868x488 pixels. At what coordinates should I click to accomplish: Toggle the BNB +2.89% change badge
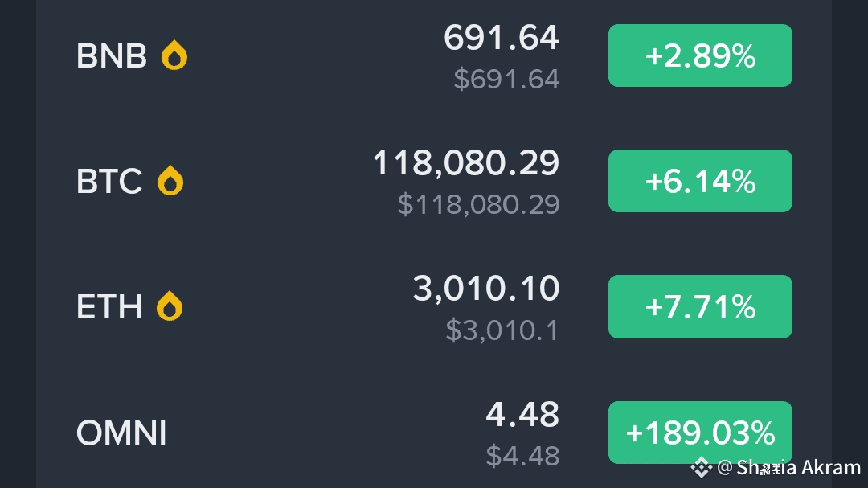[x=700, y=55]
